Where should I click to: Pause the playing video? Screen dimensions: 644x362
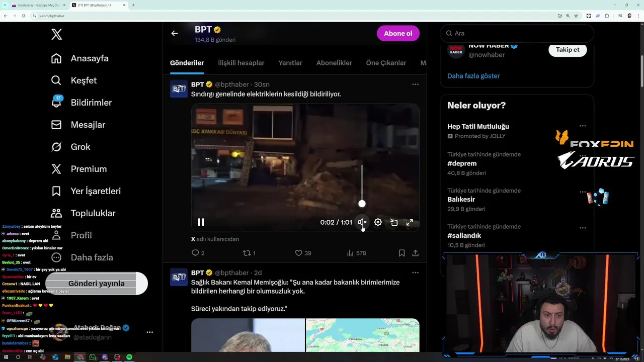[x=201, y=222]
